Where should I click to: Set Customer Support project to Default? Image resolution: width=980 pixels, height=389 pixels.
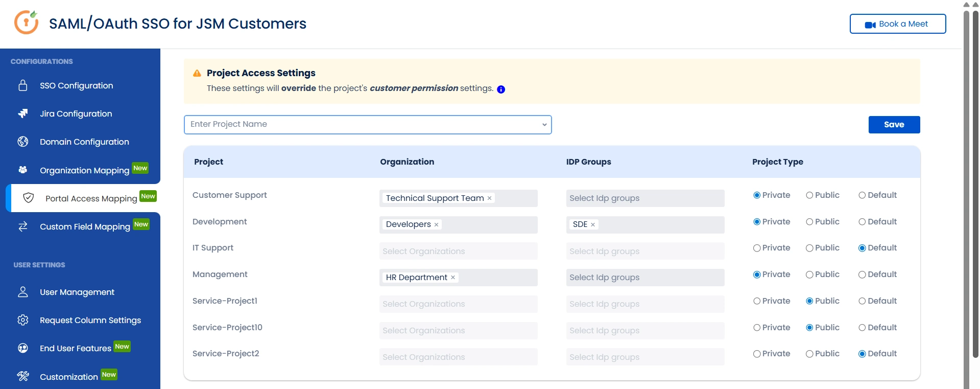click(862, 195)
